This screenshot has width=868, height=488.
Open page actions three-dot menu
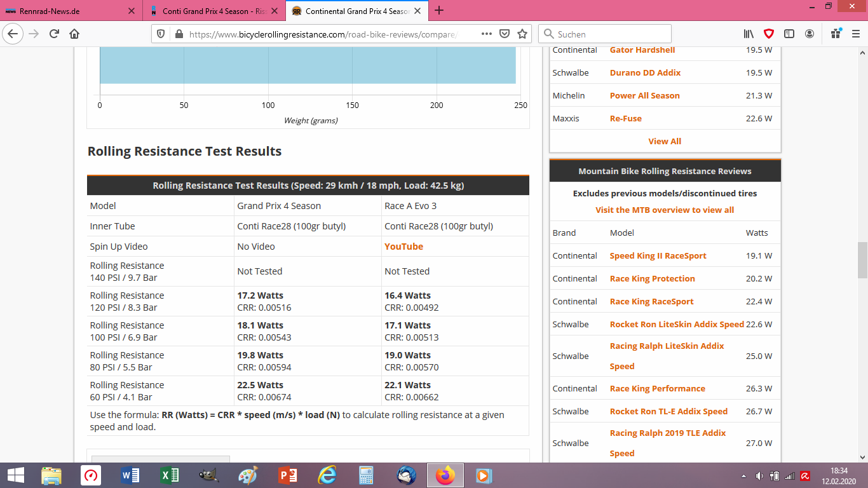486,34
